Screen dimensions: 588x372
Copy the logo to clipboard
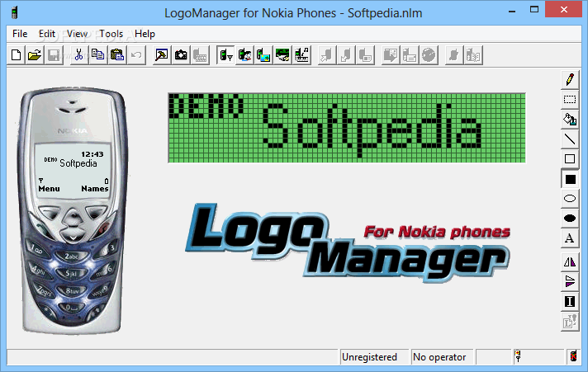[x=98, y=55]
